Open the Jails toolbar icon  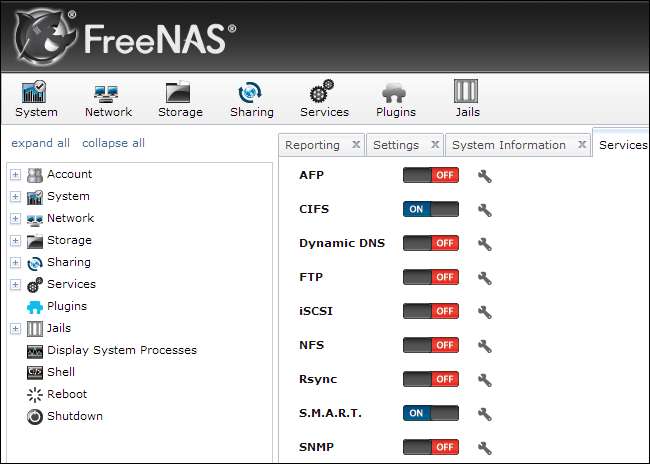(467, 98)
